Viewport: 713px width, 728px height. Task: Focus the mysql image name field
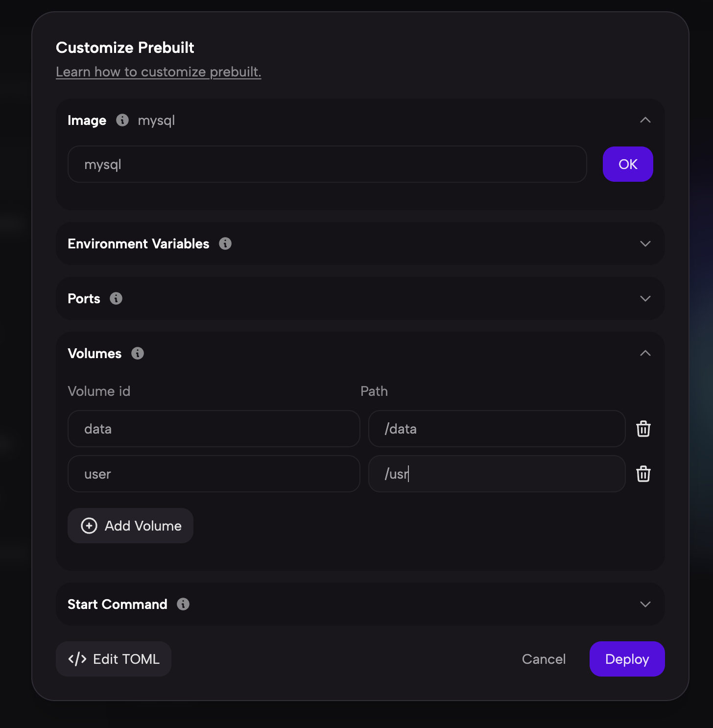[327, 164]
